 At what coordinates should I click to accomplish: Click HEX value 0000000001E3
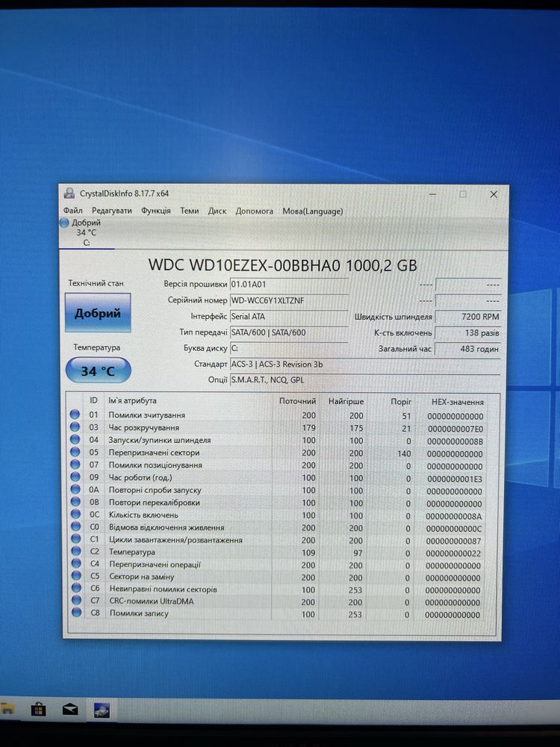(455, 479)
